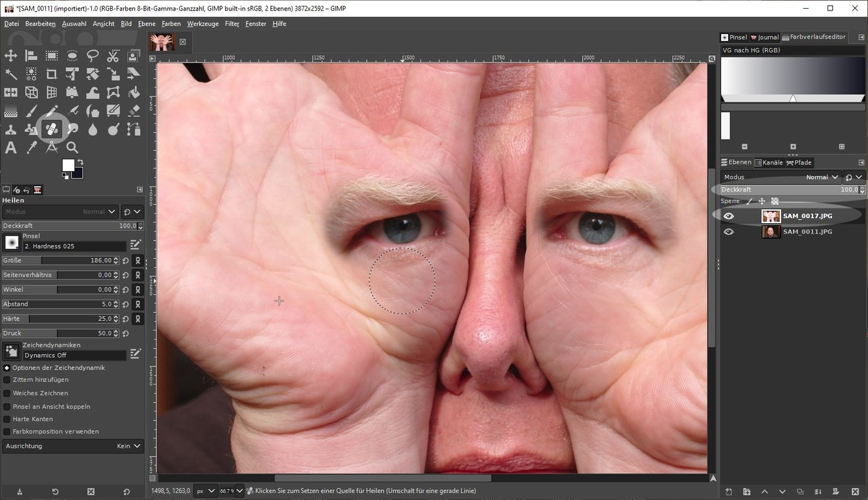Enable the Zittern hinzufügen checkbox

[7, 380]
